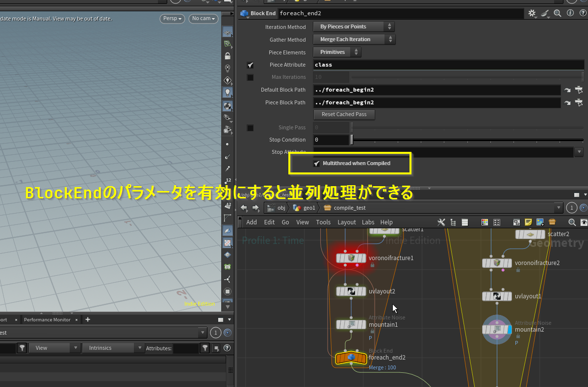This screenshot has height=387, width=588.
Task: Open the Persp viewport menu button
Action: coord(172,19)
